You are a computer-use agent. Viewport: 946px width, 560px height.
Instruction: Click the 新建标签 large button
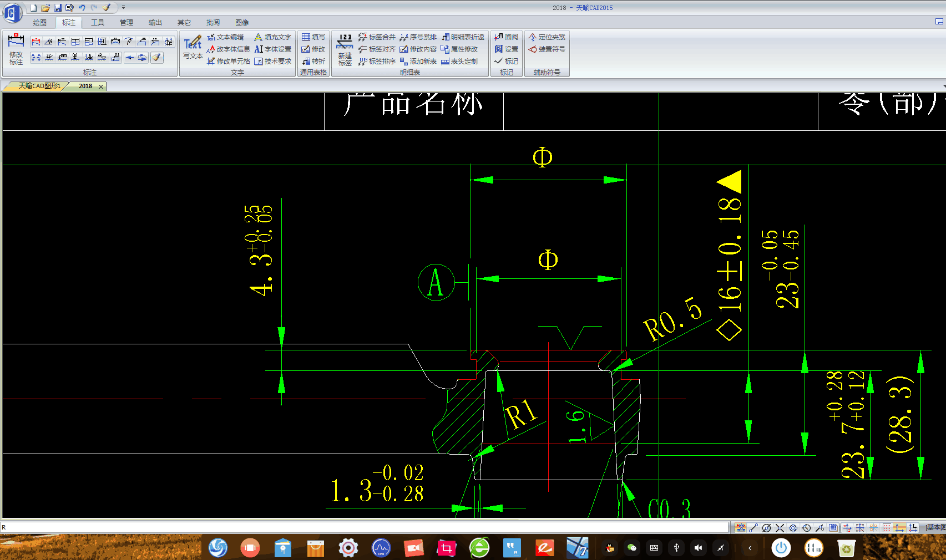coord(345,49)
